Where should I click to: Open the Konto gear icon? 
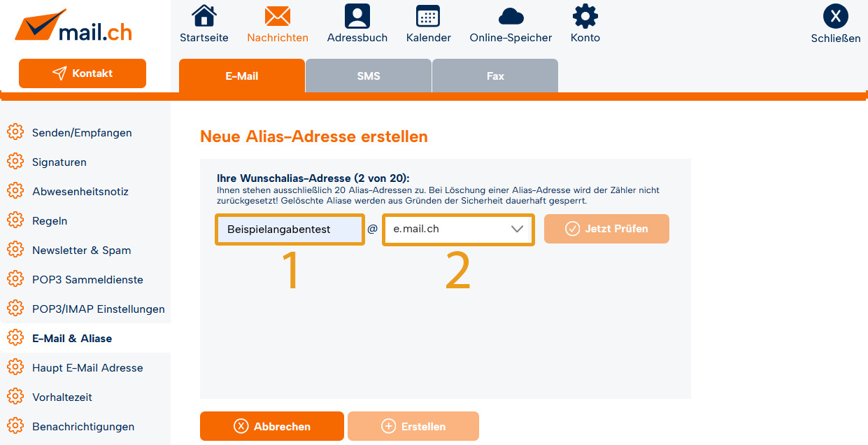coord(585,16)
